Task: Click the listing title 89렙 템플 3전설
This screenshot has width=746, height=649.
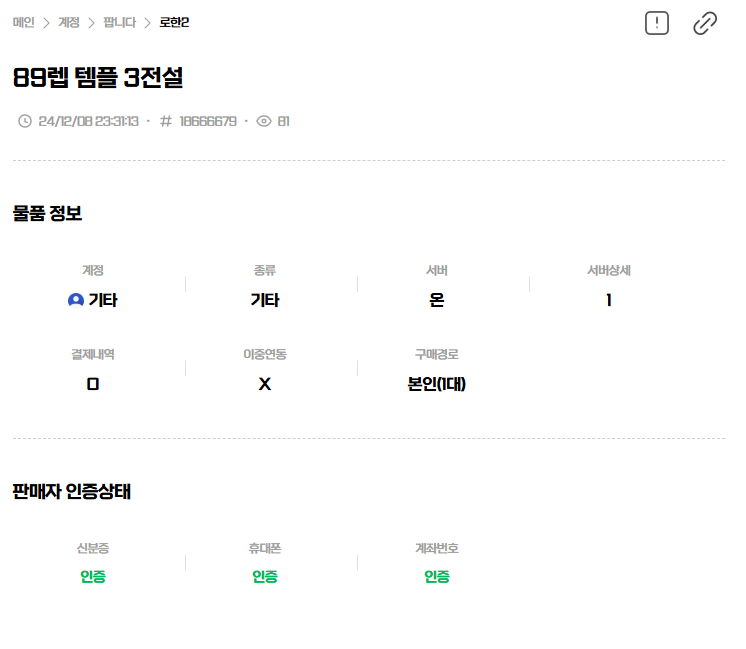Action: [98, 77]
